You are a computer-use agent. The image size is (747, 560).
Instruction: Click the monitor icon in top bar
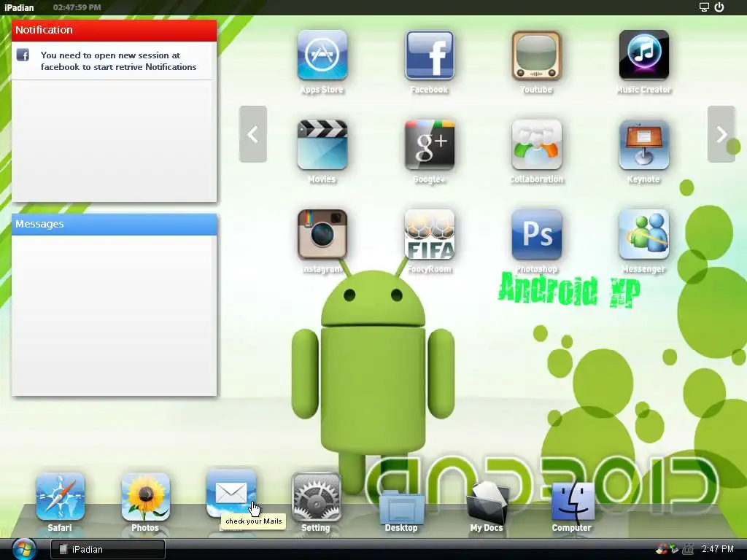tap(704, 7)
